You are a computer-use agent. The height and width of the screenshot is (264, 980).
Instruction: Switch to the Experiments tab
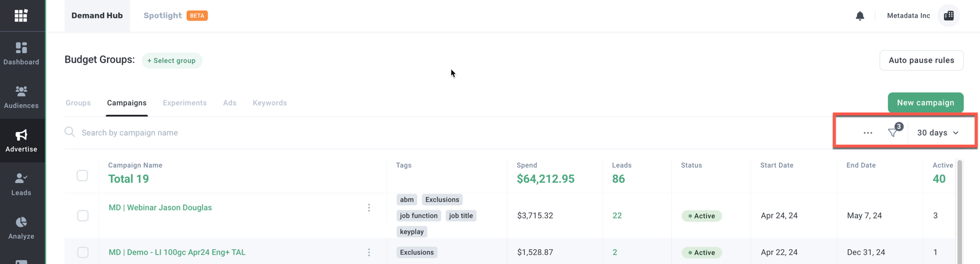pos(185,103)
